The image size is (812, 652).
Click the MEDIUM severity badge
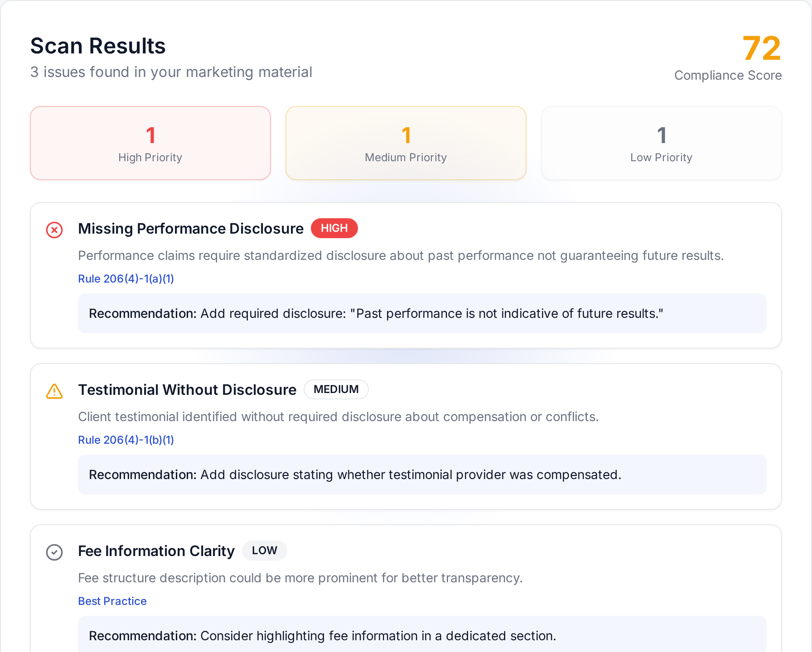point(336,389)
